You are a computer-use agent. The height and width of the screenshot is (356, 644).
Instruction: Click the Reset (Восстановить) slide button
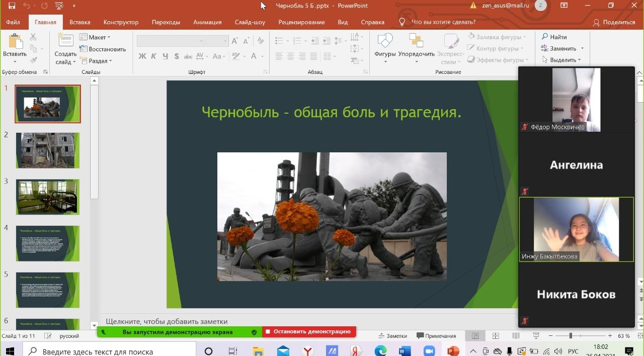click(x=103, y=49)
